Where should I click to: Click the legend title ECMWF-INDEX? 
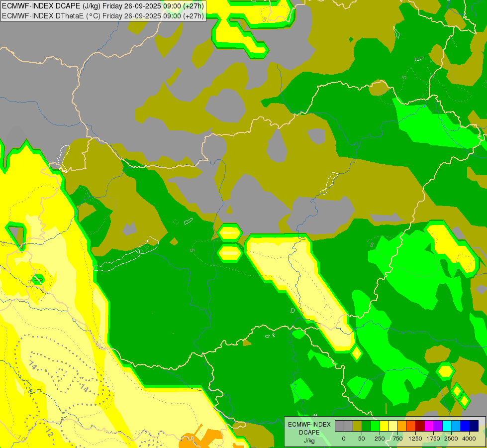(x=309, y=425)
